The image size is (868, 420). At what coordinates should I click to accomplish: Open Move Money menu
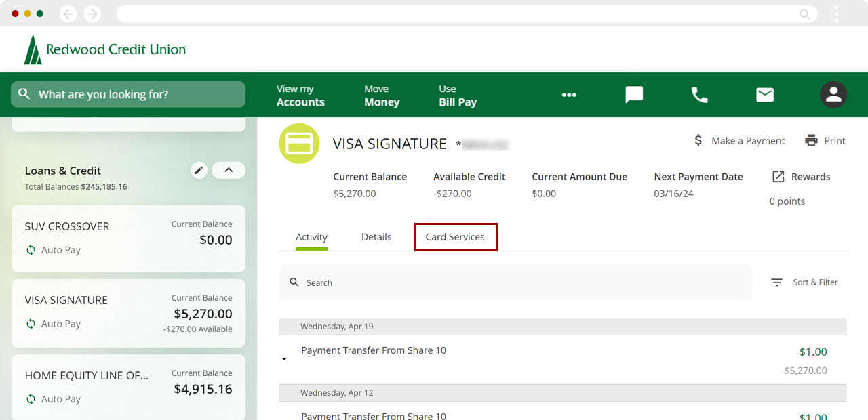coord(382,96)
